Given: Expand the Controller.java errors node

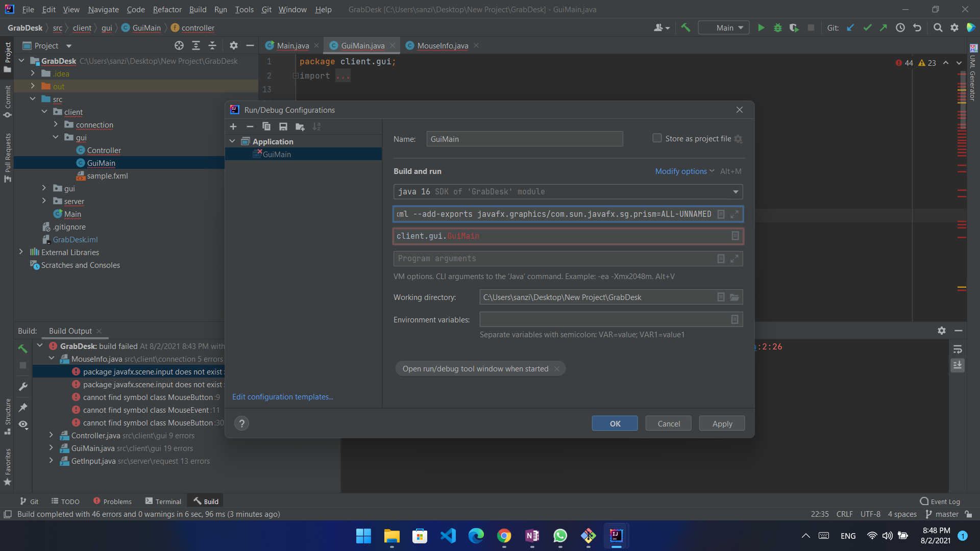Looking at the screenshot, I should tap(51, 435).
